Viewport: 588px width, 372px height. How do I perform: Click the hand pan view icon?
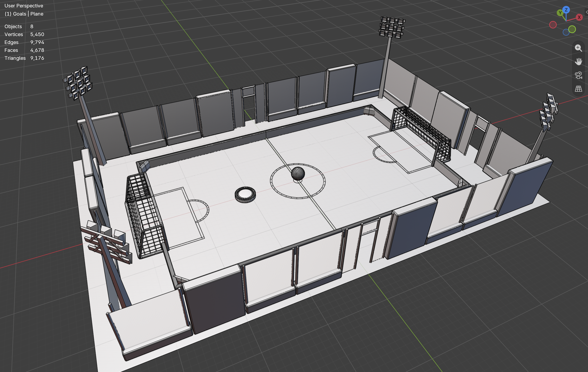(578, 62)
